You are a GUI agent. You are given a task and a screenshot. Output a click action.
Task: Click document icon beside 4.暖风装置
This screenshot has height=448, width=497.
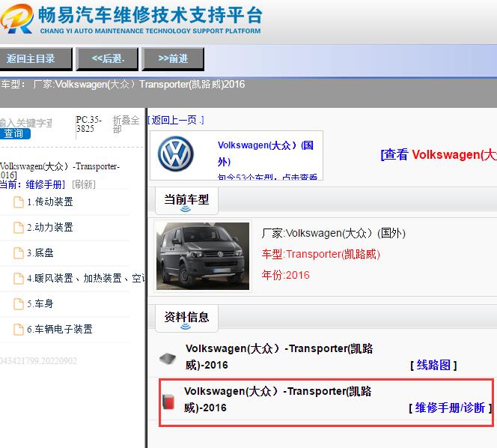(x=19, y=278)
